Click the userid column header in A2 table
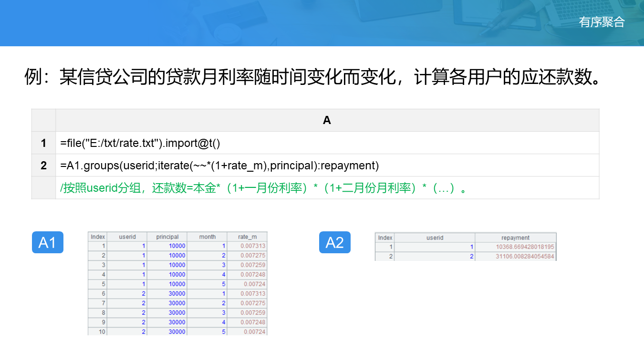This screenshot has height=362, width=644. pos(435,238)
